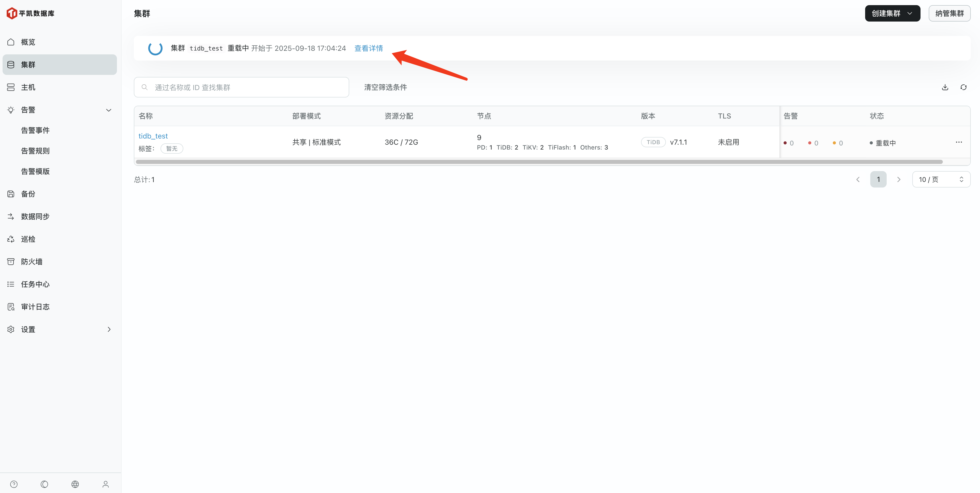Click 查看详情 in reload banner
The width and height of the screenshot is (980, 493).
pos(368,48)
